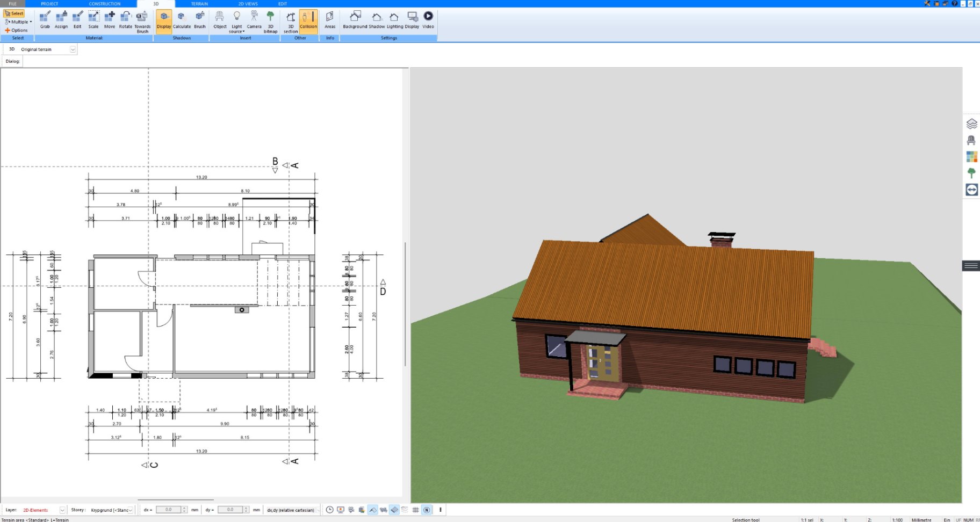Toggle the Select mode button
The image size is (980, 522).
tap(15, 13)
